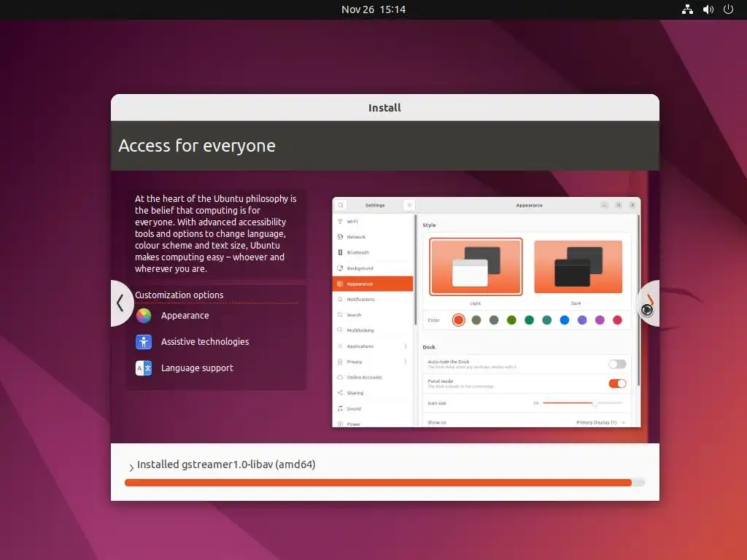Toggle the Panel mode switch
The height and width of the screenshot is (560, 747).
[617, 384]
